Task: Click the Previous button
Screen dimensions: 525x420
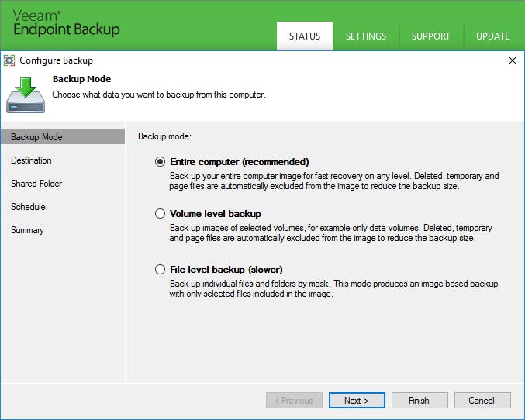Action: tap(294, 401)
